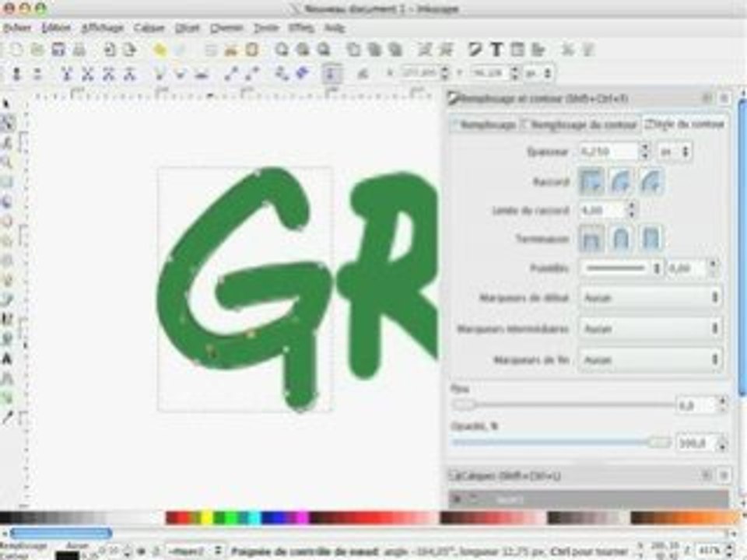Toggle layer visibility eye in status bar
This screenshot has height=560, width=747.
tap(141, 551)
